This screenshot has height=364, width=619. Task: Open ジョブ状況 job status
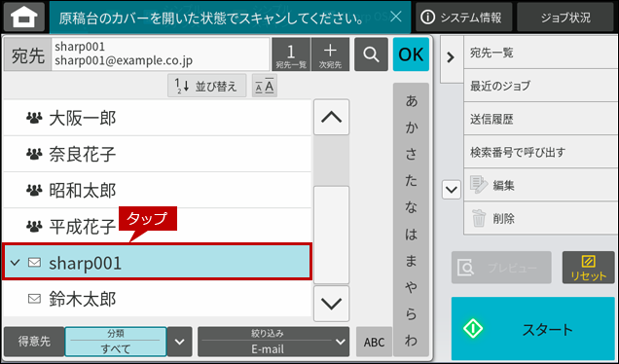tap(565, 18)
